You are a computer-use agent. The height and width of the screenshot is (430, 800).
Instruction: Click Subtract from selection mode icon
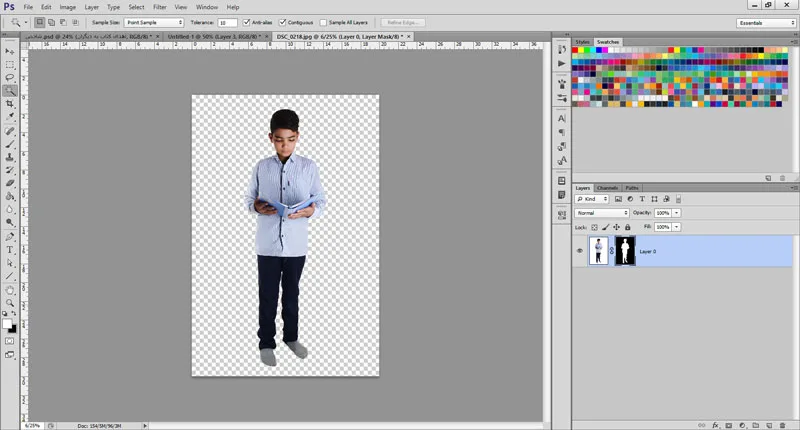tap(63, 22)
